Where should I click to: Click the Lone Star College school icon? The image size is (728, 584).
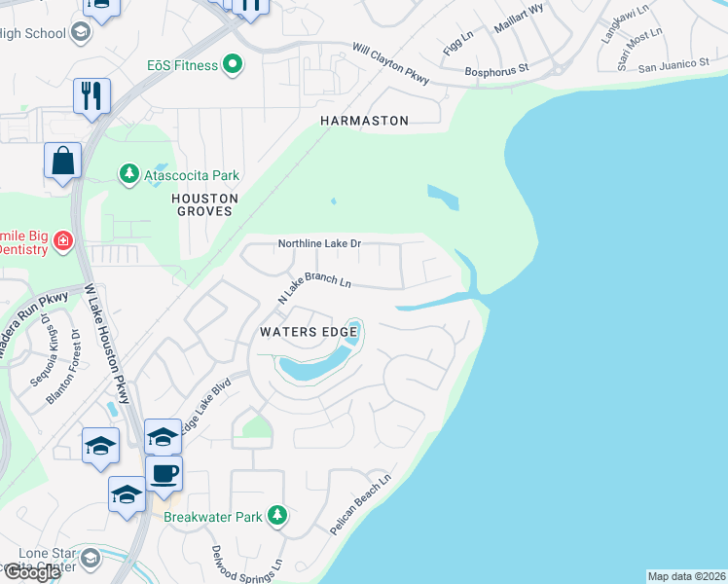pyautogui.click(x=91, y=559)
